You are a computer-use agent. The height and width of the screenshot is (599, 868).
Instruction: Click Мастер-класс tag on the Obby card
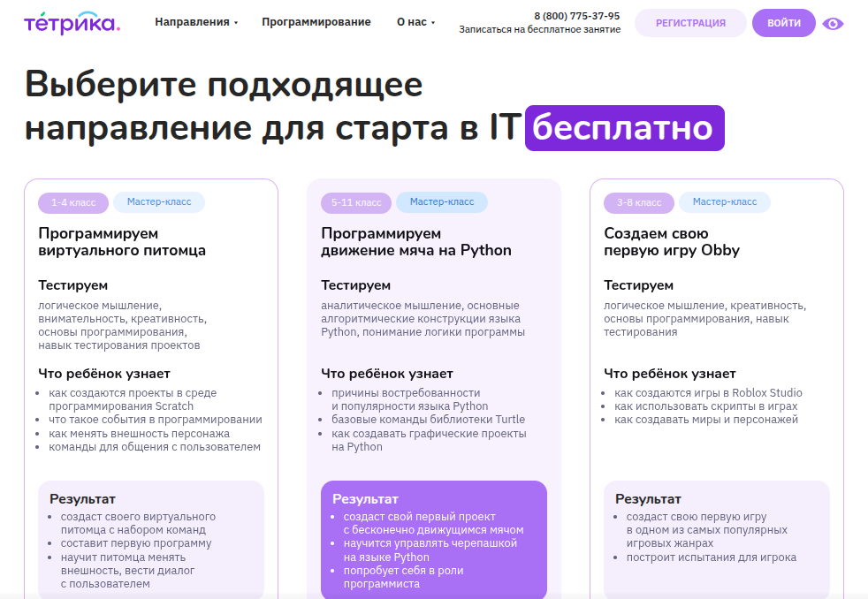tap(725, 202)
